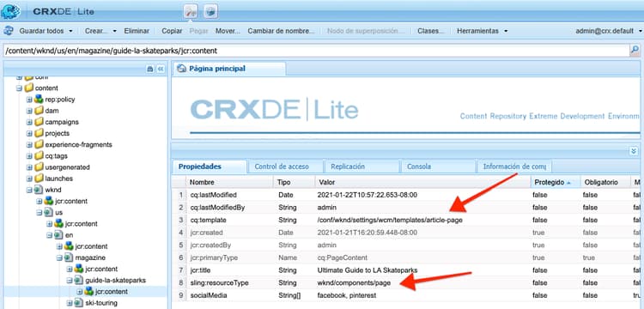Open the package cube icon in header

tap(210, 11)
